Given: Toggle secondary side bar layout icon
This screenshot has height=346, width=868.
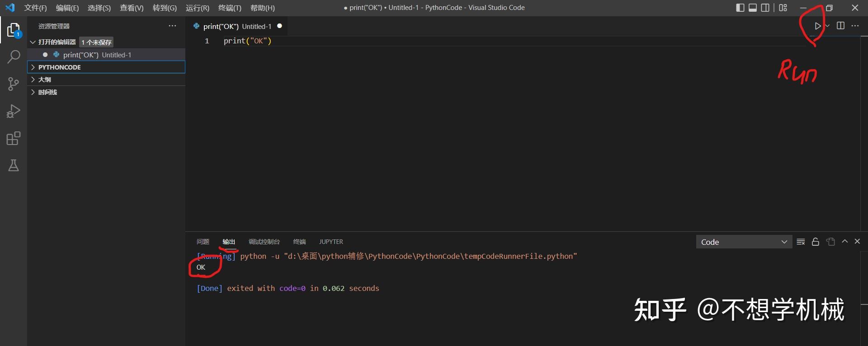Looking at the screenshot, I should [765, 8].
